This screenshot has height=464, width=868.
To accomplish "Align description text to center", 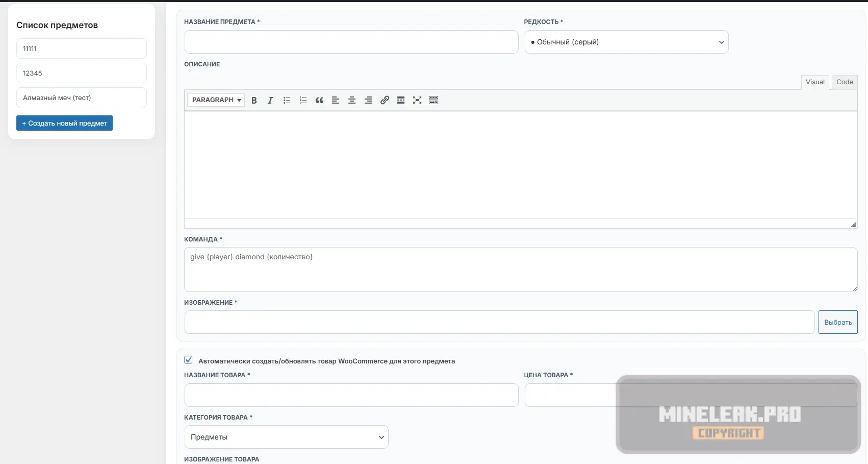I will [x=352, y=100].
